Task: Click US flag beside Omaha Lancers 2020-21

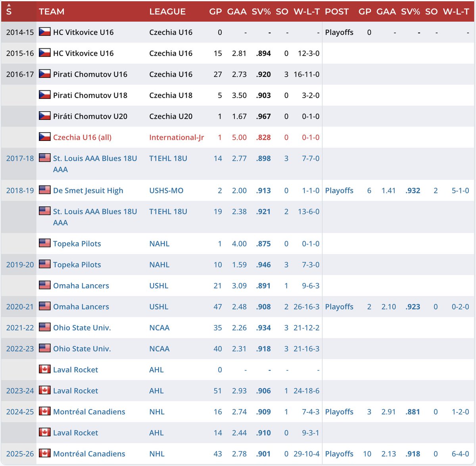Action: (x=44, y=306)
